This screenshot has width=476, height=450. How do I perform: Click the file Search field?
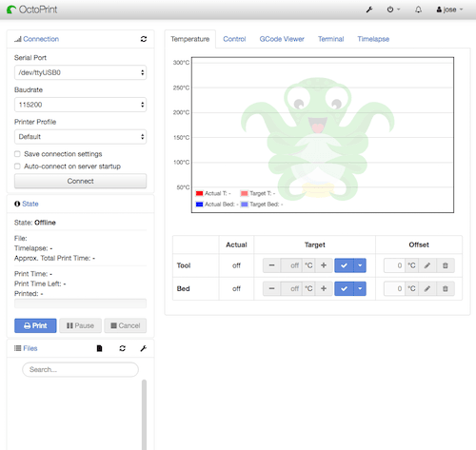click(80, 370)
